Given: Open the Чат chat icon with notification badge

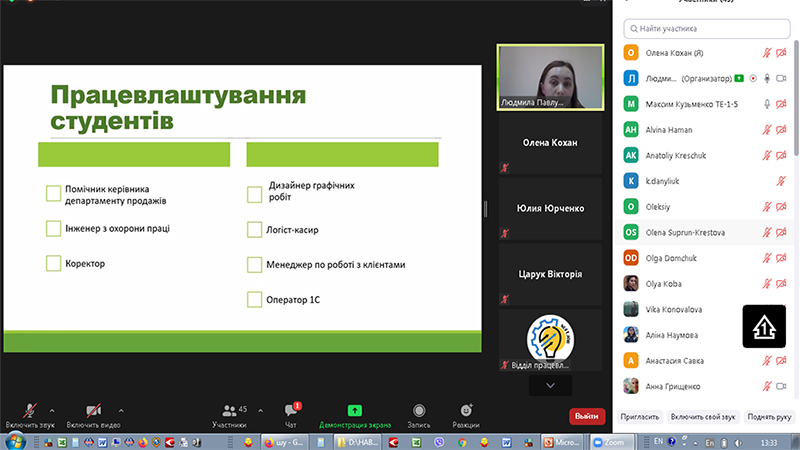Looking at the screenshot, I should [291, 410].
